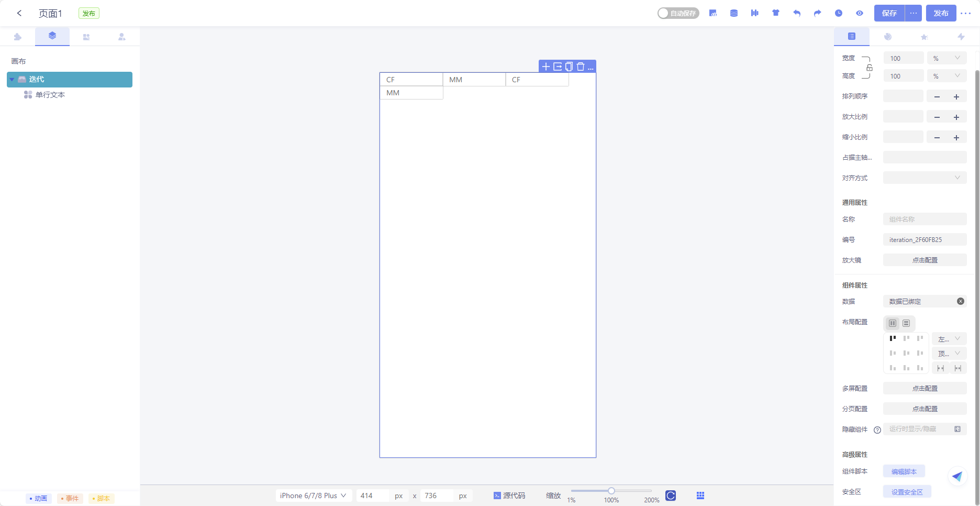The height and width of the screenshot is (506, 980).
Task: Click 点击配置 for 多屏配置
Action: point(925,388)
